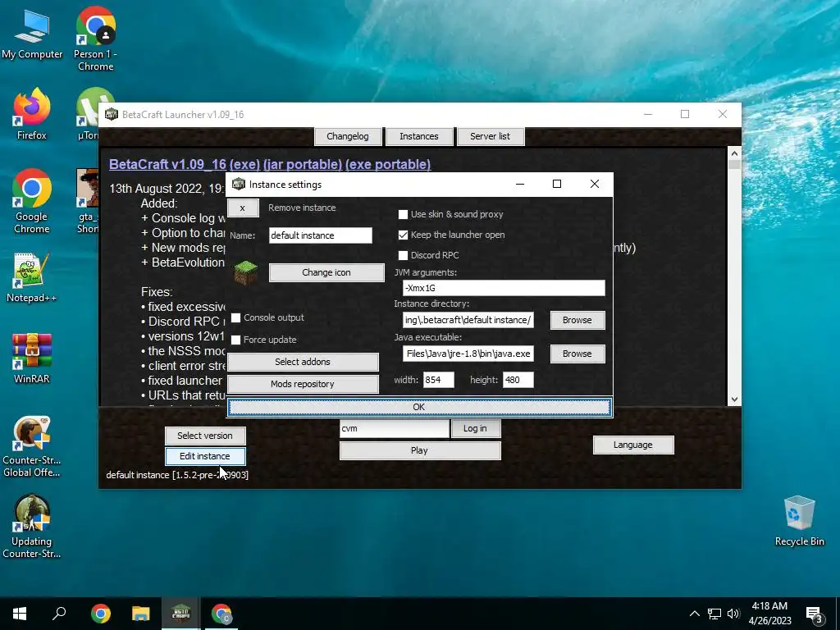
Task: Open the Language button
Action: click(x=632, y=445)
